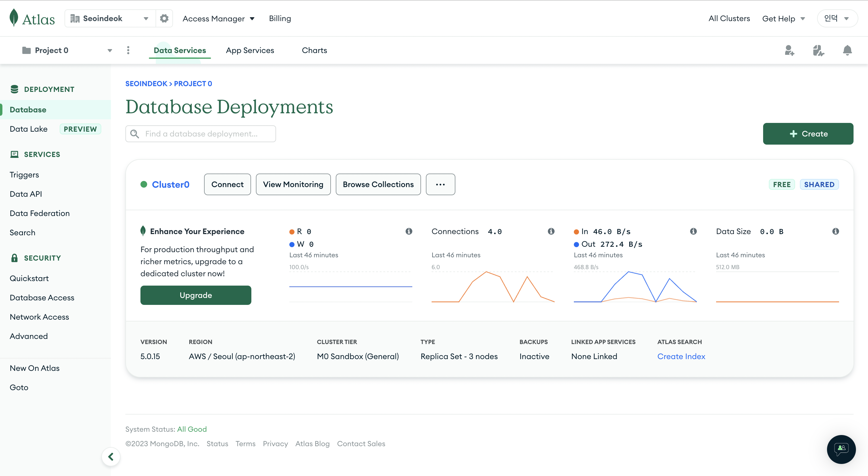Click the Create deployment button

click(808, 134)
